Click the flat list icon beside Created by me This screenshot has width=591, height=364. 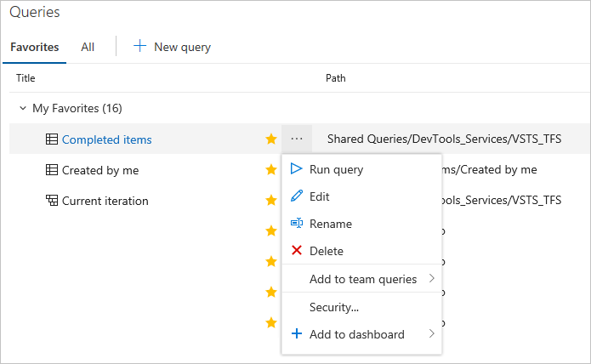pyautogui.click(x=51, y=170)
